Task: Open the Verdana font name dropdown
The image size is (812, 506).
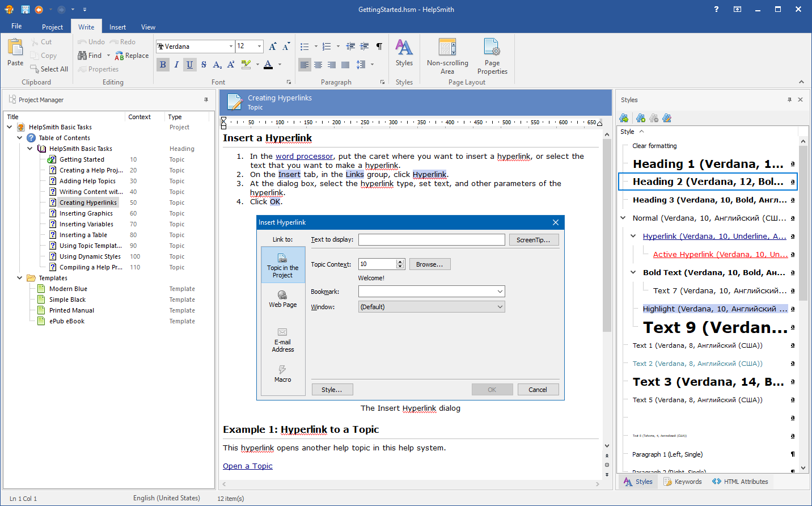Action: tap(231, 47)
